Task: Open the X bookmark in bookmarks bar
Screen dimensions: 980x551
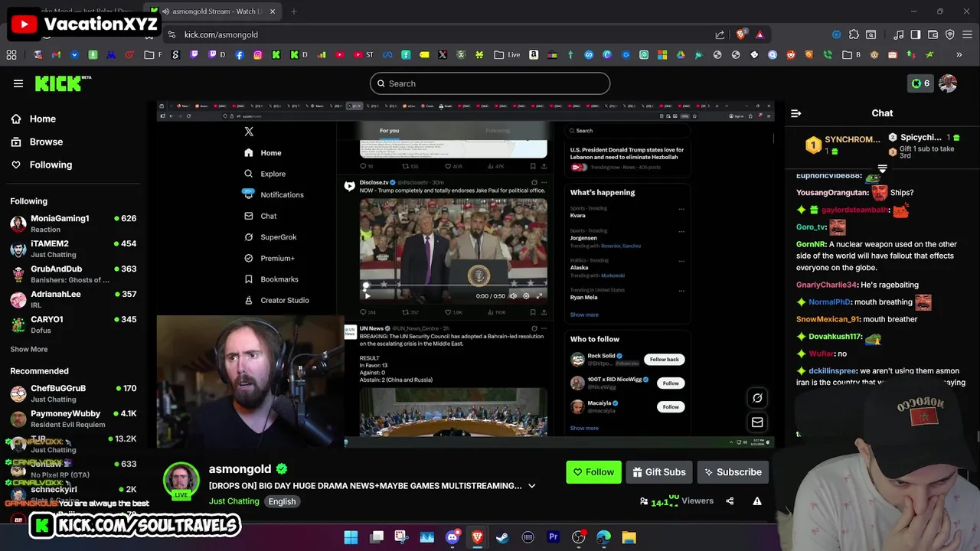Action: point(442,55)
